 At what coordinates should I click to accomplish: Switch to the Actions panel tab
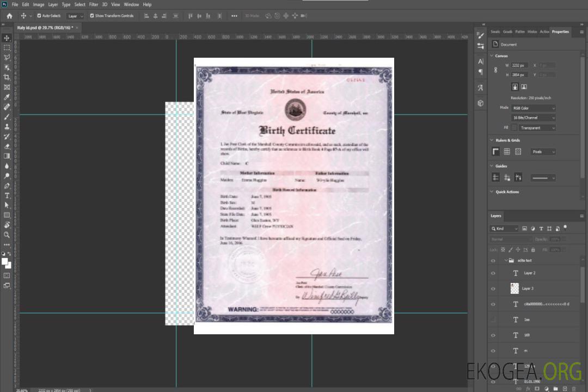pos(544,32)
